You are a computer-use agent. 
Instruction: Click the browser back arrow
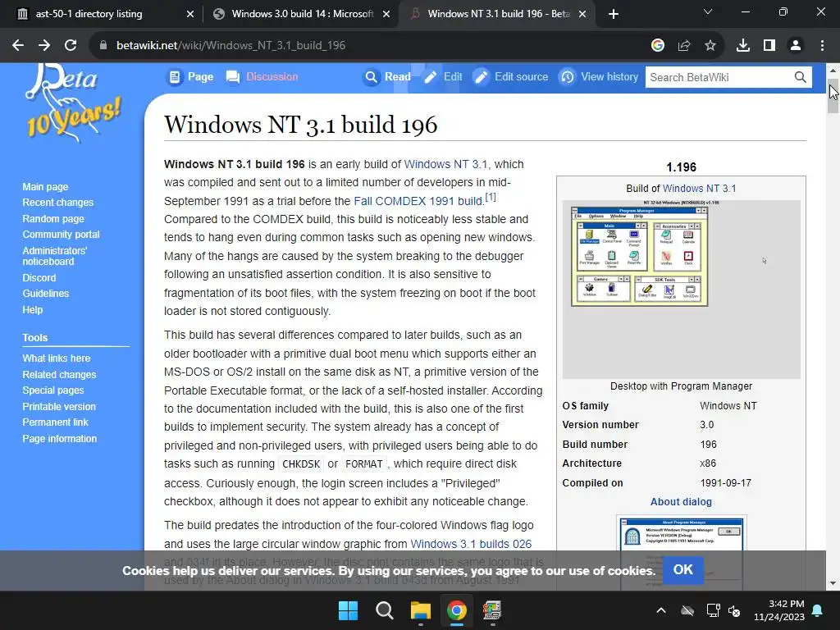(x=18, y=46)
